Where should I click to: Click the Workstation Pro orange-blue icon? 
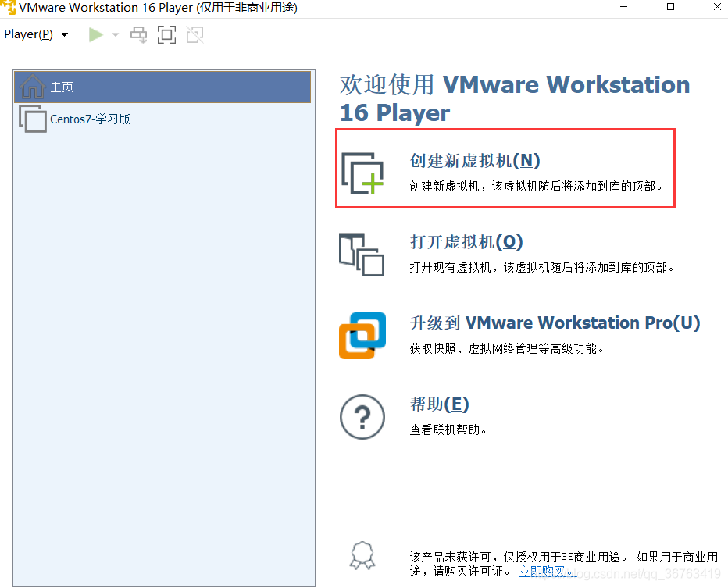pos(362,336)
